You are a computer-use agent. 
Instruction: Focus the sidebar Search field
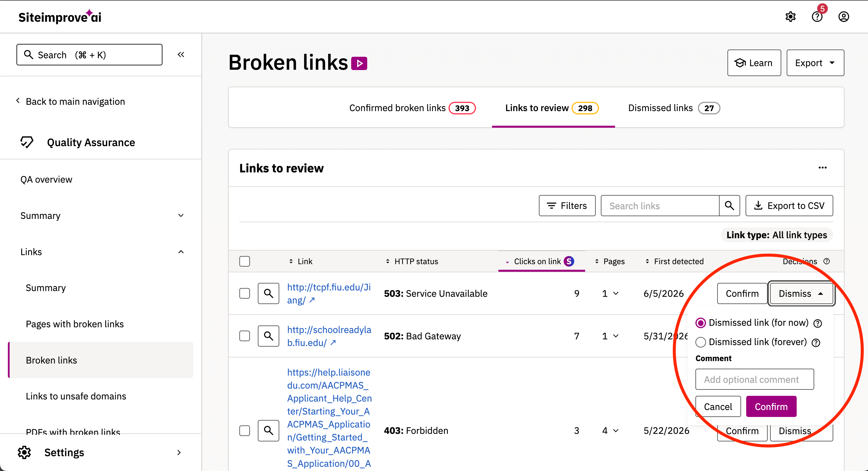pyautogui.click(x=89, y=55)
